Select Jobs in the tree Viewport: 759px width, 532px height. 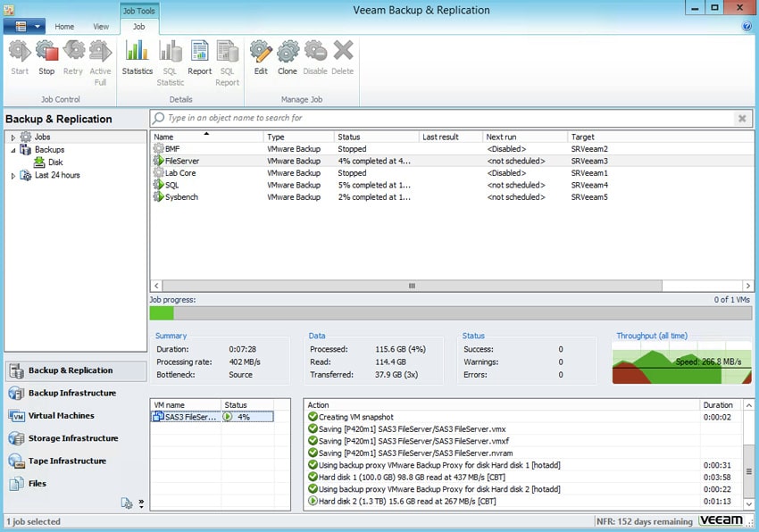(42, 137)
